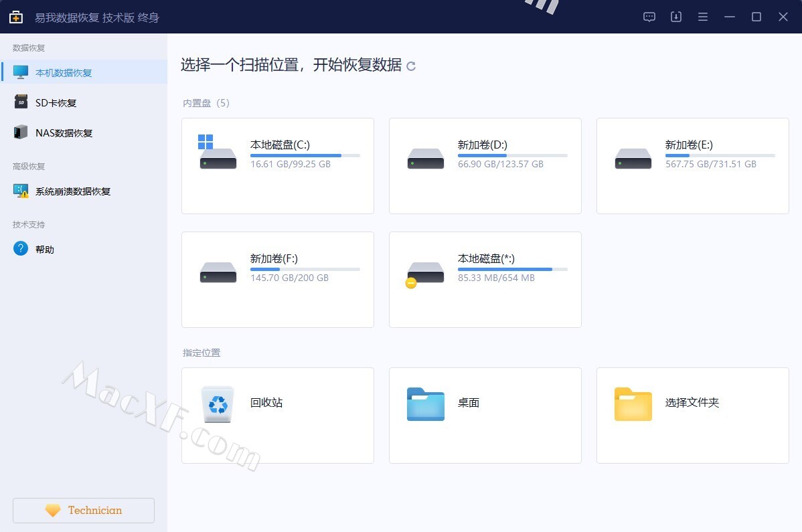
Task: Click the blue monitor icon for 本机数据恢复
Action: coord(21,72)
